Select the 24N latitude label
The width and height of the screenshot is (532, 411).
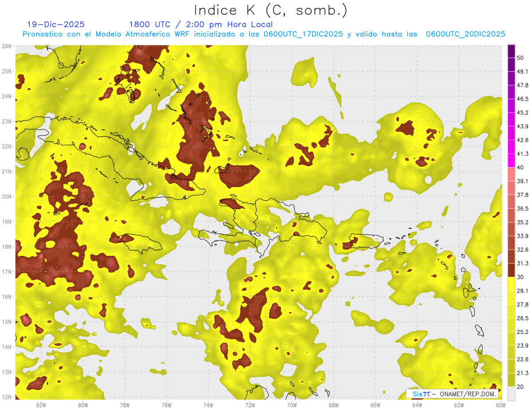point(7,96)
